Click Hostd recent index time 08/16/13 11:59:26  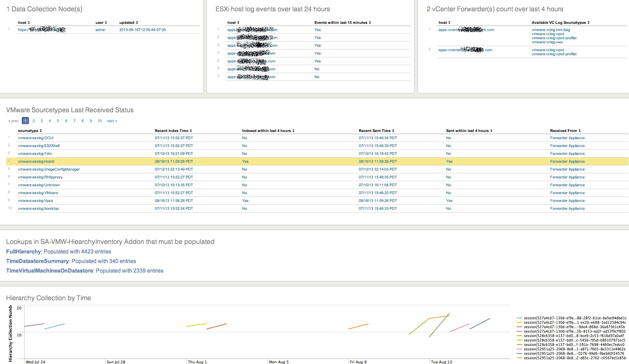tap(174, 161)
